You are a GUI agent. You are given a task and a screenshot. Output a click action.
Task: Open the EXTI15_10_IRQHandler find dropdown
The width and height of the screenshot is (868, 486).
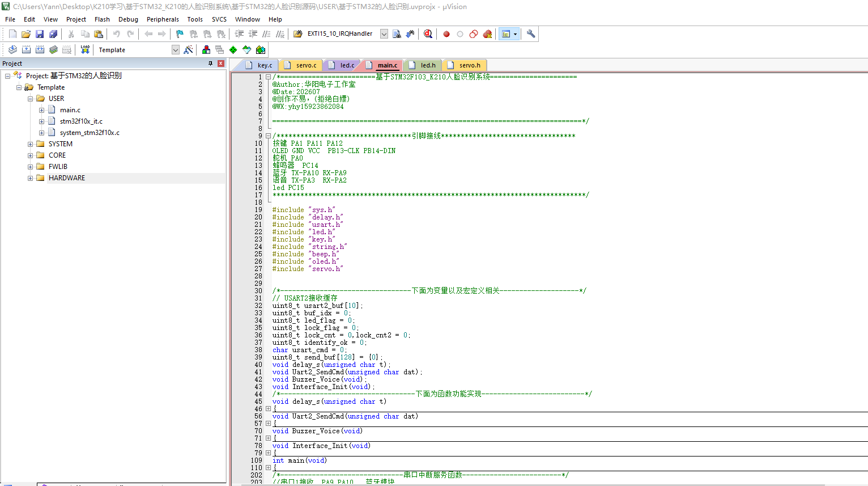click(384, 34)
